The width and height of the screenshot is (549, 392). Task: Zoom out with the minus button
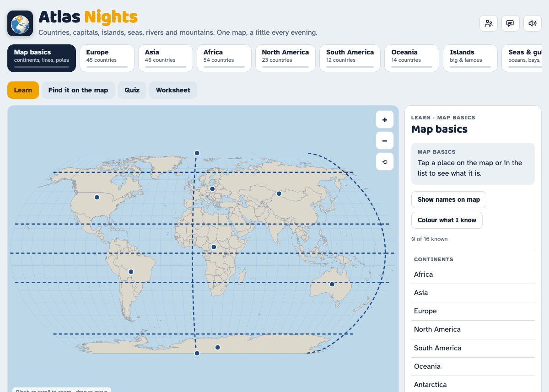pos(385,141)
